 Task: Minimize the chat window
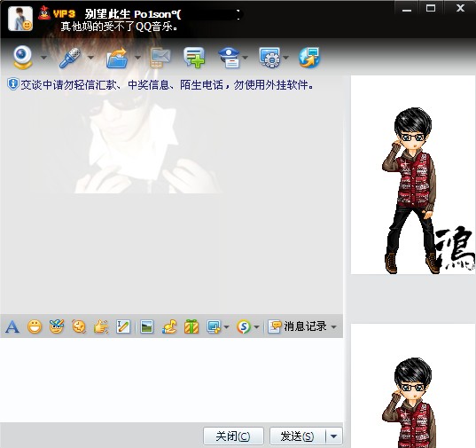point(407,10)
